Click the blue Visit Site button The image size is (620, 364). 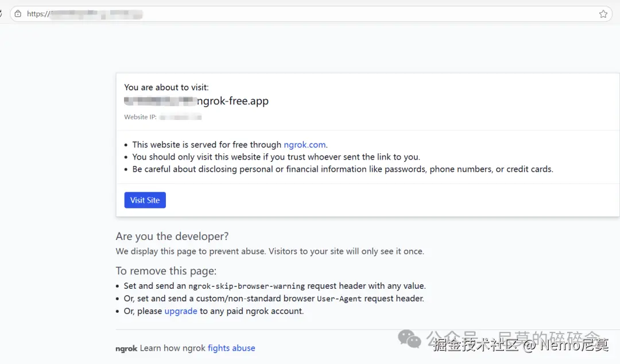pyautogui.click(x=145, y=200)
